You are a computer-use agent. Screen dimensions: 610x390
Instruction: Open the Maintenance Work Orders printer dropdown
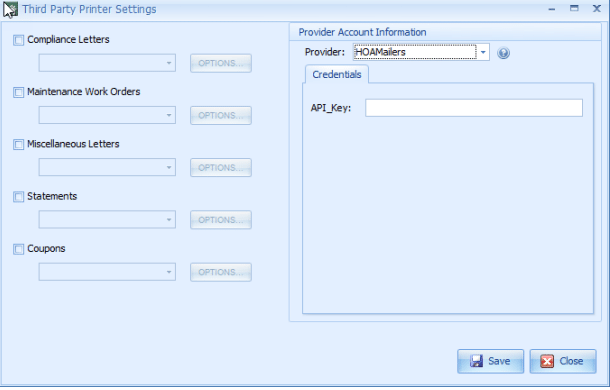click(107, 115)
